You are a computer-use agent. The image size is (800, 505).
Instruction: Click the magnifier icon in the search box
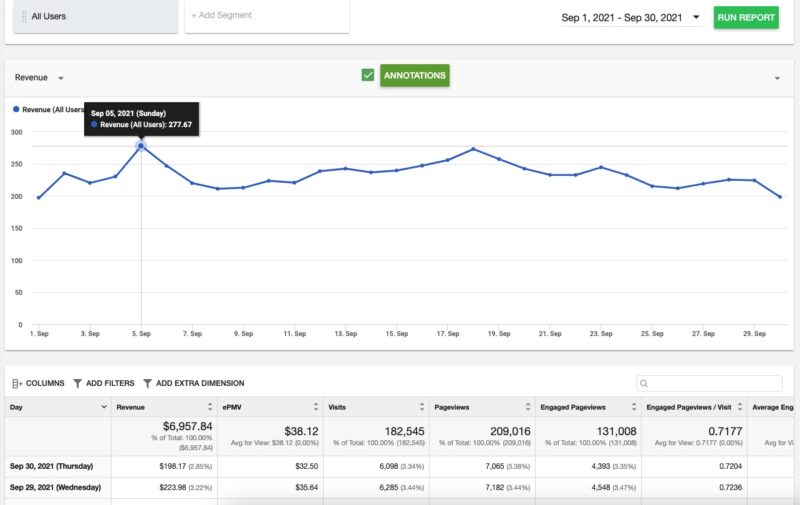pyautogui.click(x=645, y=383)
